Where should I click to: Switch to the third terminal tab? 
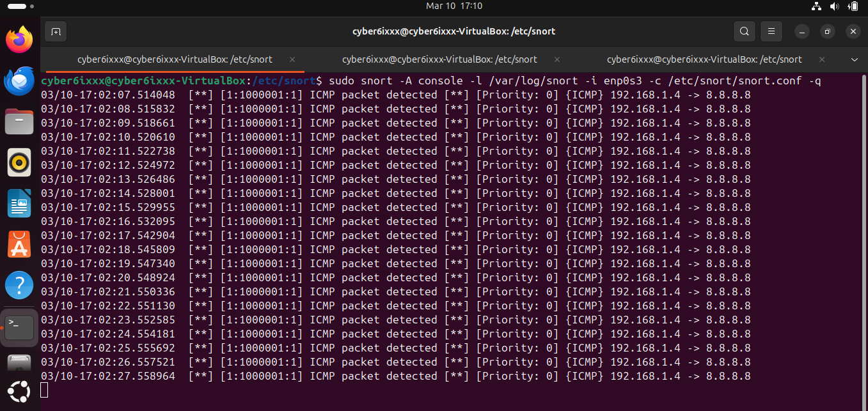tap(704, 59)
